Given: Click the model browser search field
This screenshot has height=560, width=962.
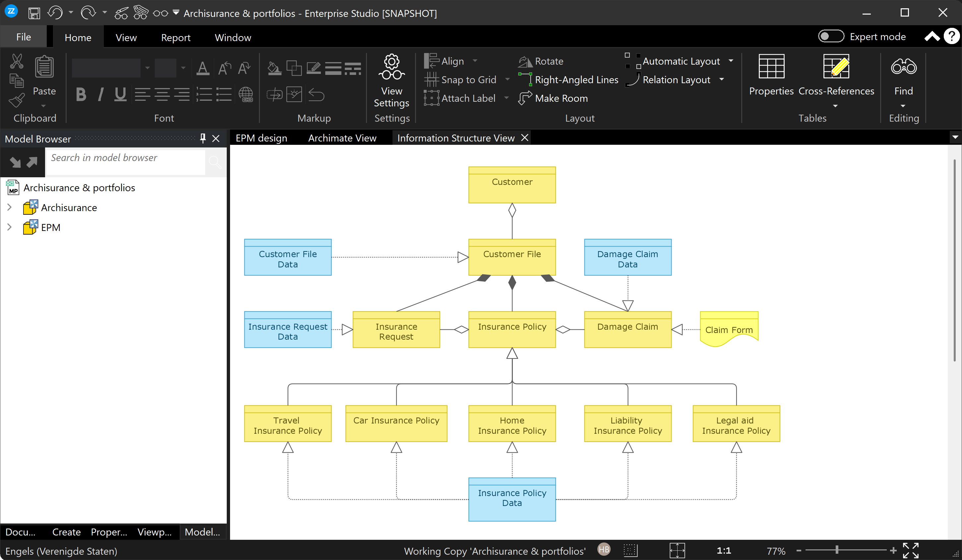Looking at the screenshot, I should (x=125, y=158).
